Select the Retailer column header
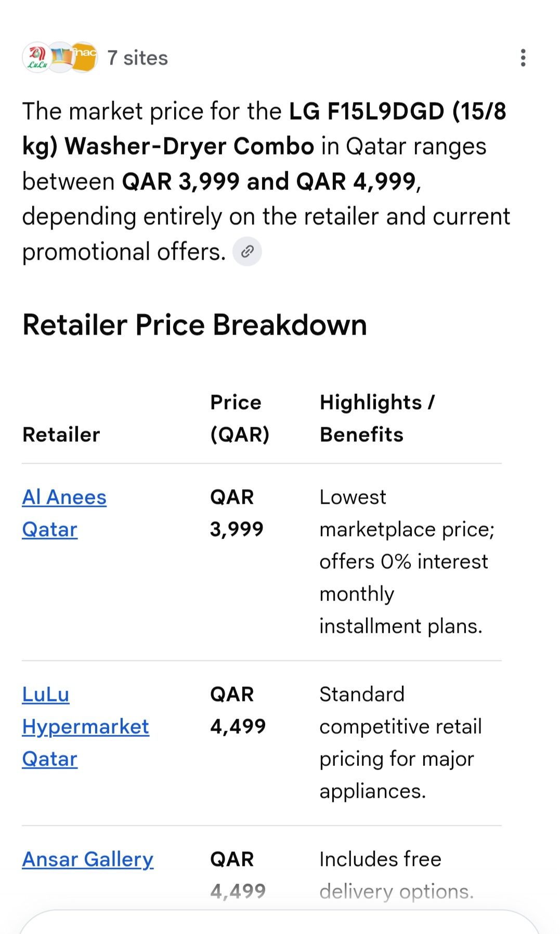Image resolution: width=560 pixels, height=934 pixels. pyautogui.click(x=61, y=434)
